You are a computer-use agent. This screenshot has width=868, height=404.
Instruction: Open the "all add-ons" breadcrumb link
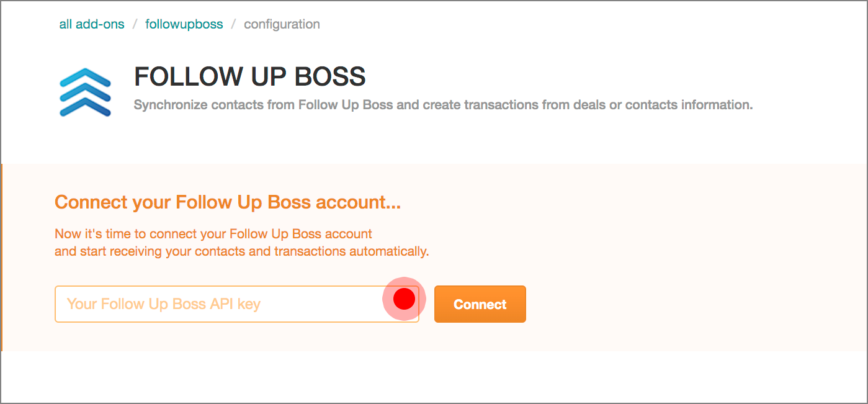pyautogui.click(x=92, y=25)
